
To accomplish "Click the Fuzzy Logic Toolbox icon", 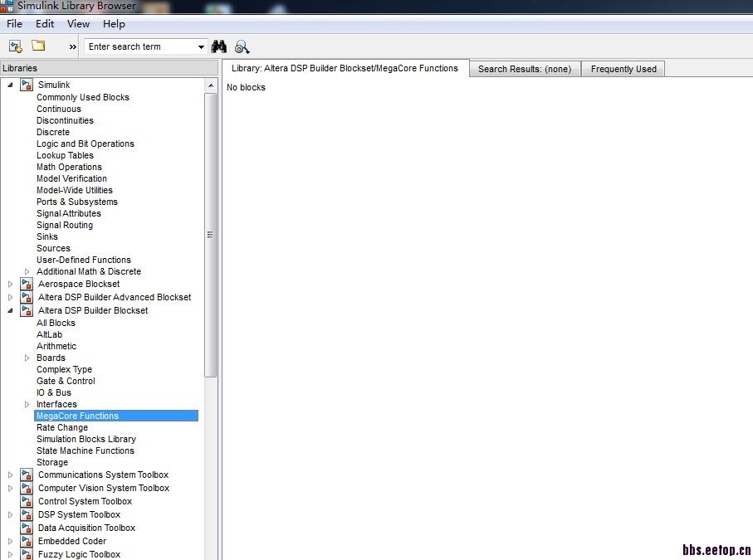I will pos(27,554).
